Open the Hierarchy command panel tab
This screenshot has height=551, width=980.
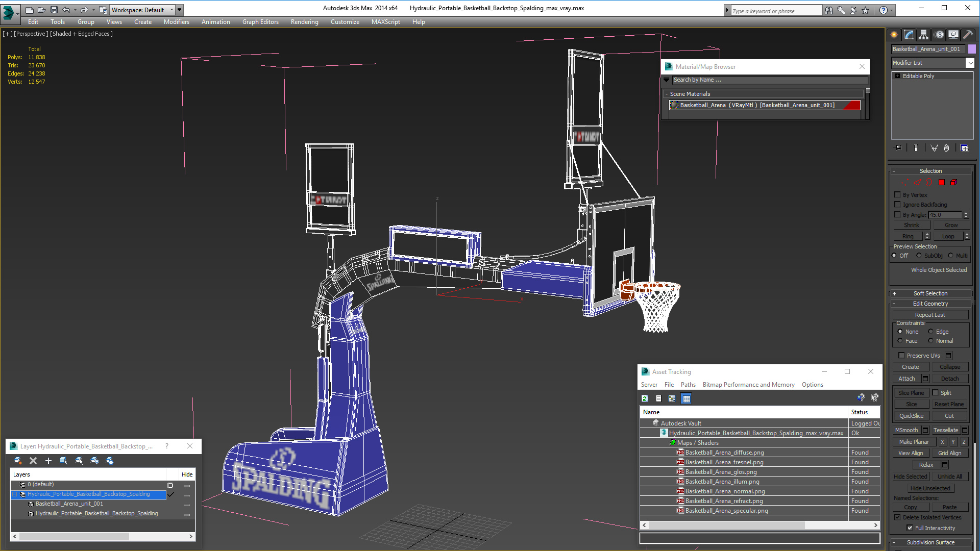pos(924,35)
